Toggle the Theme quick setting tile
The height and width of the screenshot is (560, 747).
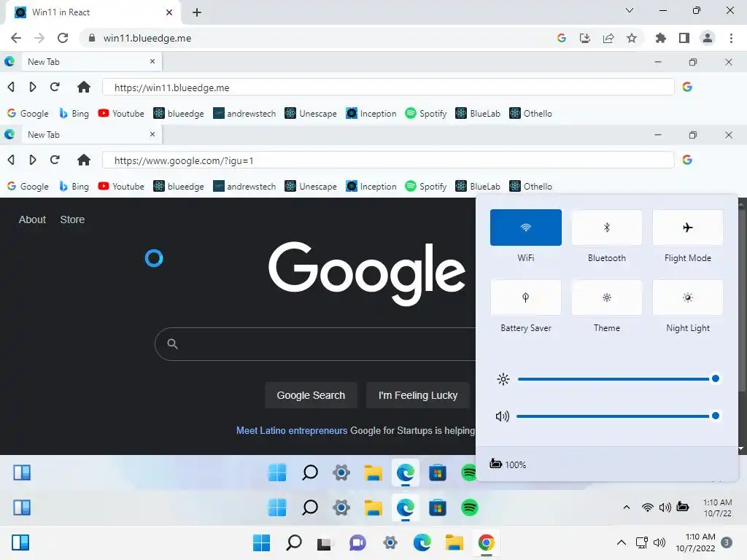point(606,297)
